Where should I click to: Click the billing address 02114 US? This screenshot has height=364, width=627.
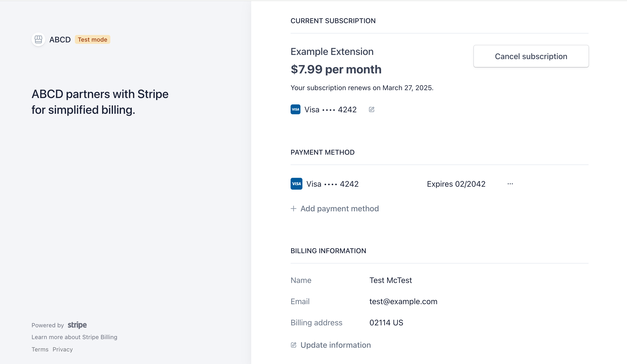[386, 322]
